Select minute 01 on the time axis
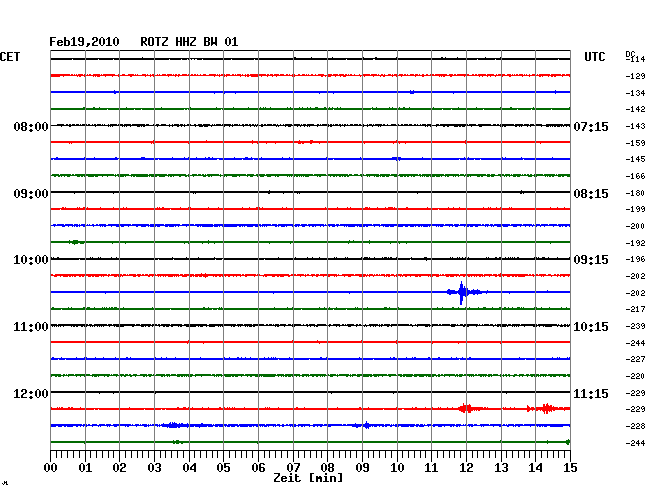The height and width of the screenshot is (494, 650). 85,467
